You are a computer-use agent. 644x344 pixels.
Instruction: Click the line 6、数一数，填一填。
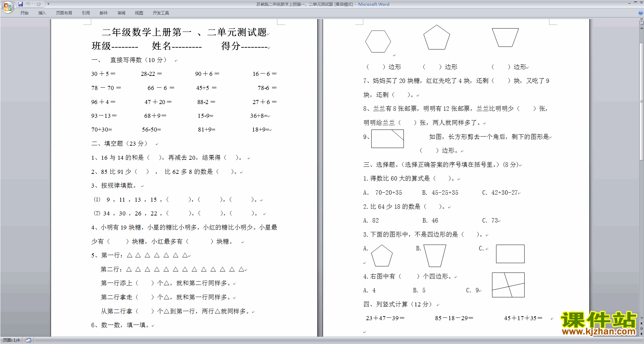tap(121, 325)
